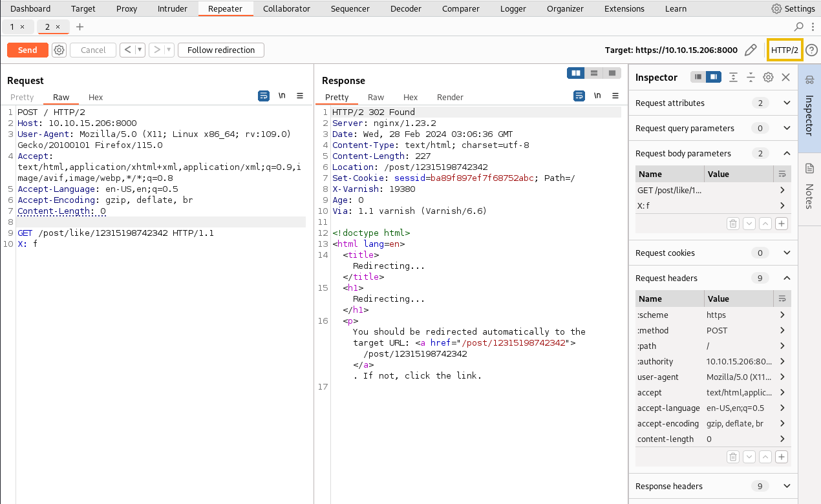Open Notes in the right sidebar
821x504 pixels.
(809, 187)
